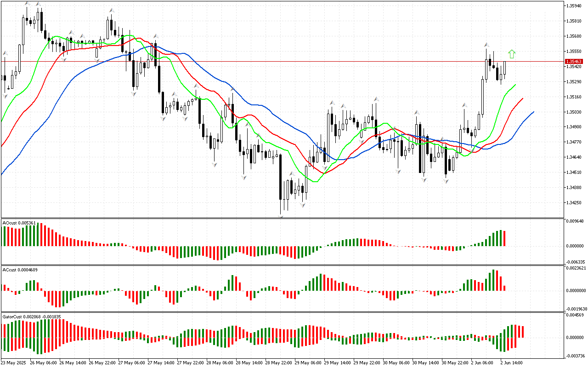The height and width of the screenshot is (368, 588).
Task: Select the green Alligator line's right end
Action: point(515,85)
